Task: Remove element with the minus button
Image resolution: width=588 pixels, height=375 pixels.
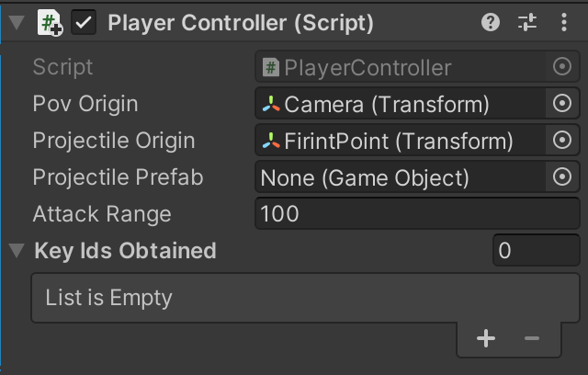Action: (x=531, y=339)
